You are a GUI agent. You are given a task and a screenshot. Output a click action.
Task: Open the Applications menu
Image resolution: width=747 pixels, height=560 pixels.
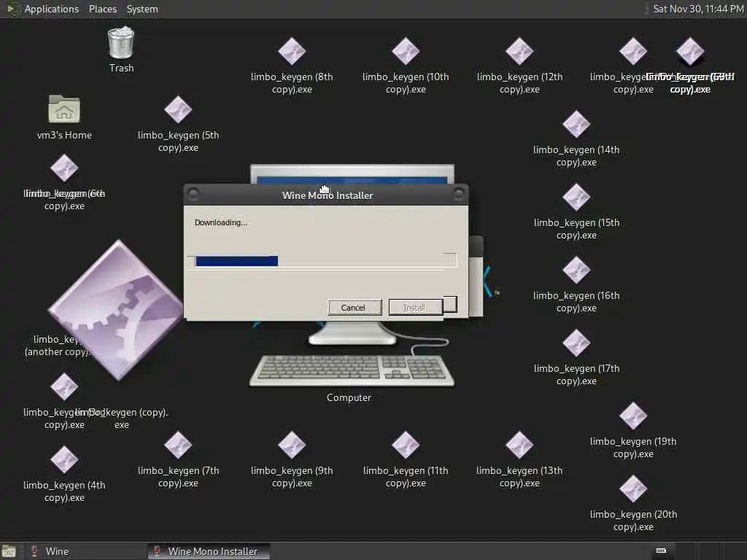coord(52,9)
